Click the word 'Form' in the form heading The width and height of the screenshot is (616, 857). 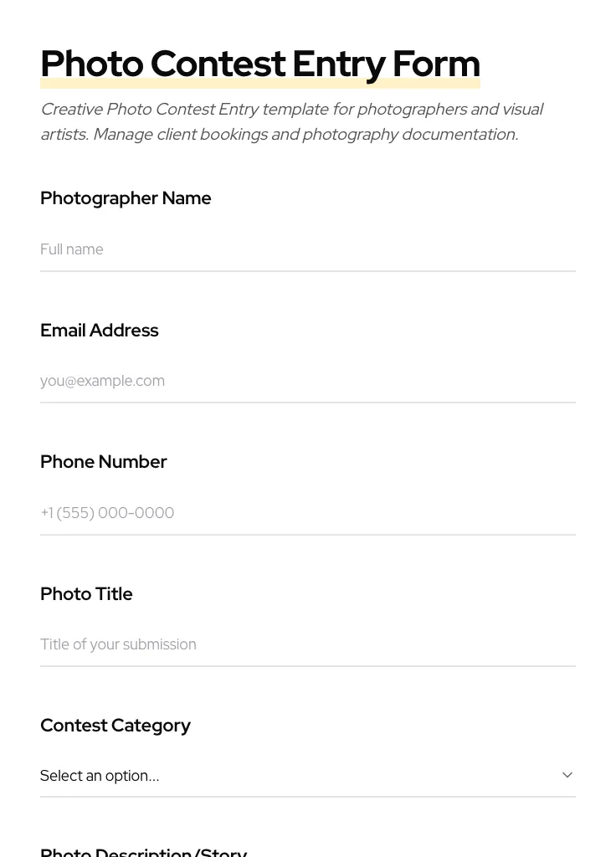click(436, 64)
